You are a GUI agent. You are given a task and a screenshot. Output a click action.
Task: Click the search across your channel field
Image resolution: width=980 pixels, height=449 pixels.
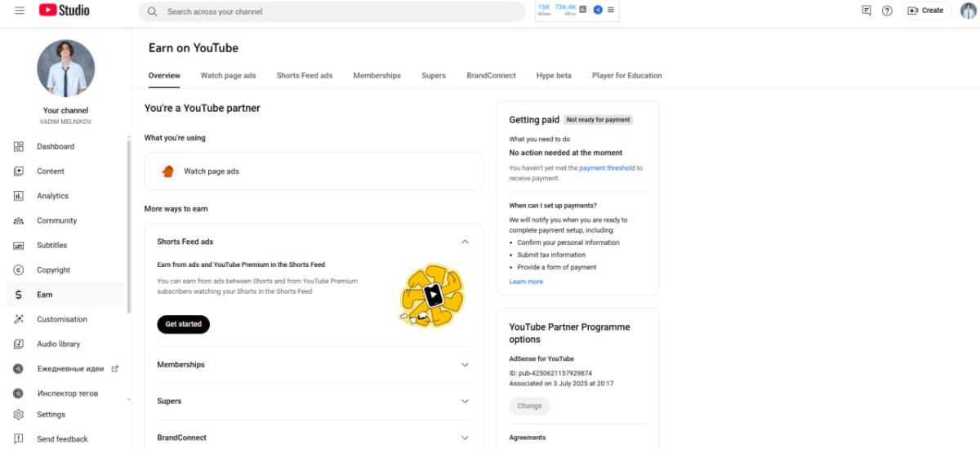(x=332, y=11)
